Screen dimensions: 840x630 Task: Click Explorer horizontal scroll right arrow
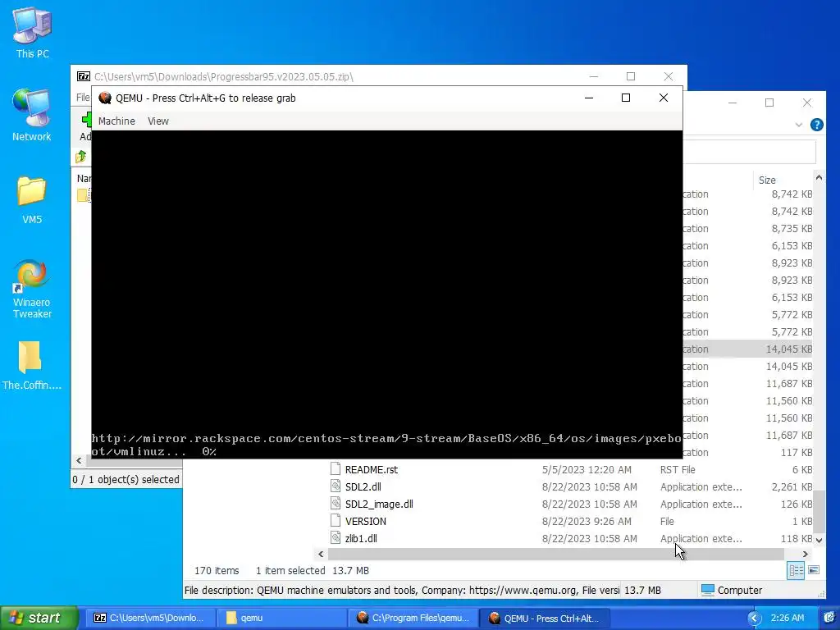(x=806, y=554)
